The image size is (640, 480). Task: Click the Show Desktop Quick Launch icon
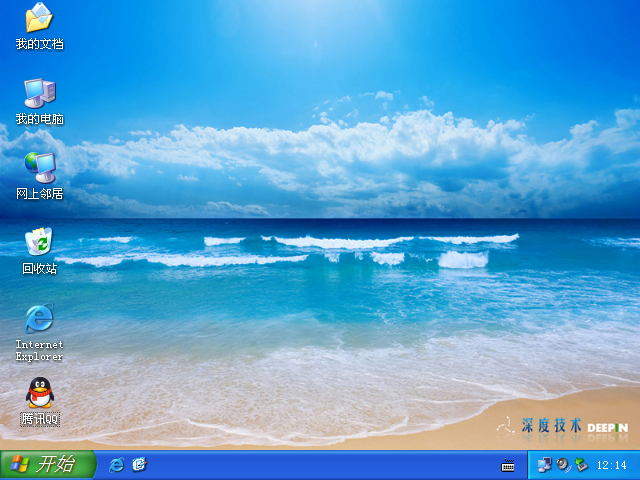140,465
